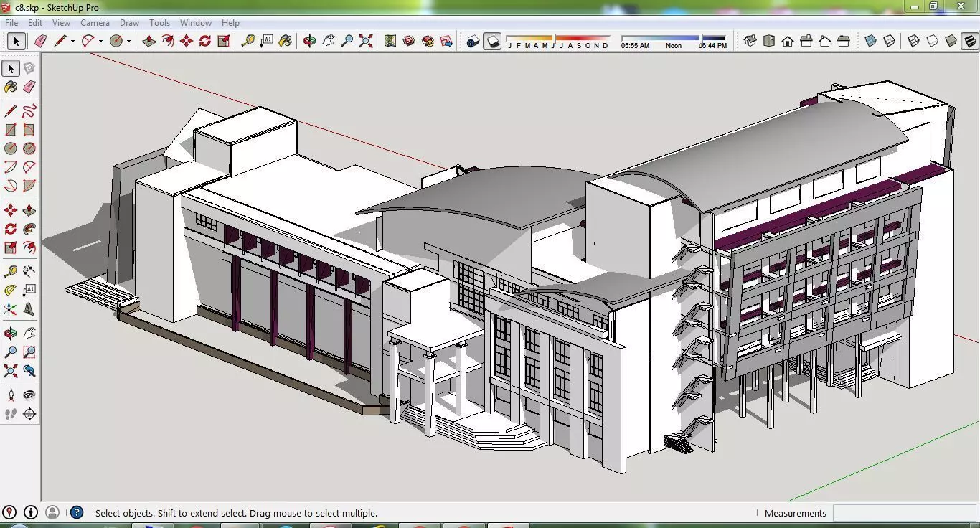Adjust the shadow month date slider
This screenshot has width=980, height=528.
click(x=558, y=41)
